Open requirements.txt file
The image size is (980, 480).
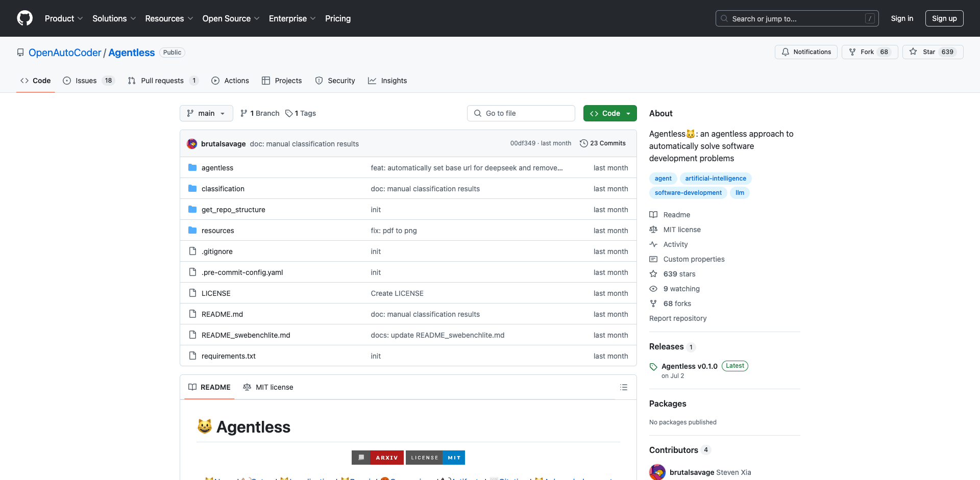(x=229, y=356)
